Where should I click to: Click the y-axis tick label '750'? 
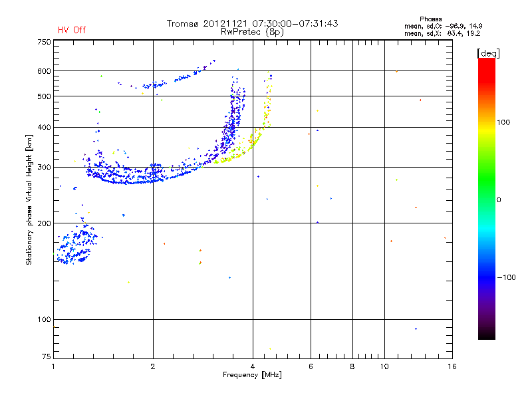click(44, 42)
